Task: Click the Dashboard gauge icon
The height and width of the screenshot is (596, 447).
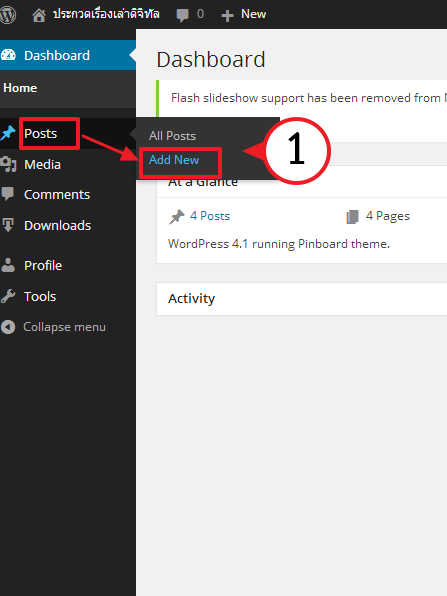Action: click(8, 55)
